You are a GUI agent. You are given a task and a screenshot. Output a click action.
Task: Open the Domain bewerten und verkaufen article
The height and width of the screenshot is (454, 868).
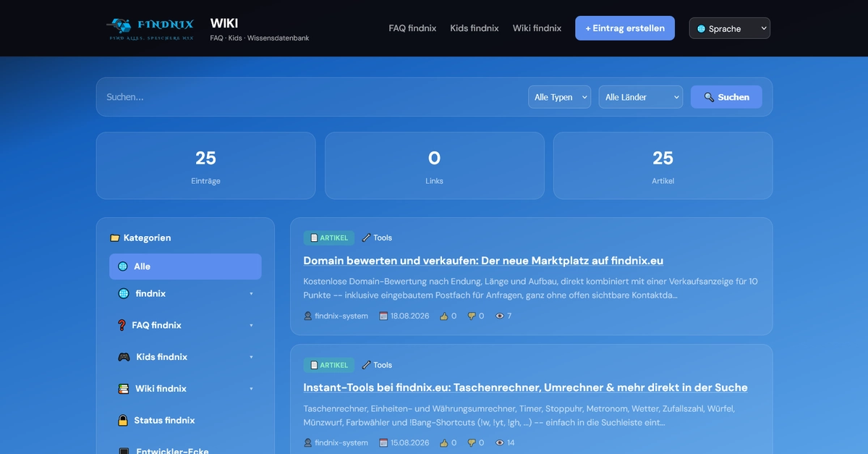click(x=483, y=261)
